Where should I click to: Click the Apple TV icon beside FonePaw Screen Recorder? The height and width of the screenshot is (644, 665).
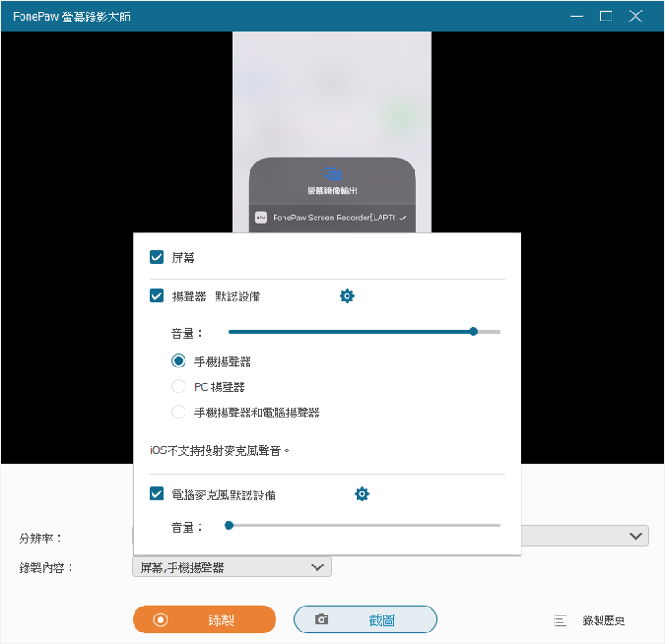click(260, 218)
